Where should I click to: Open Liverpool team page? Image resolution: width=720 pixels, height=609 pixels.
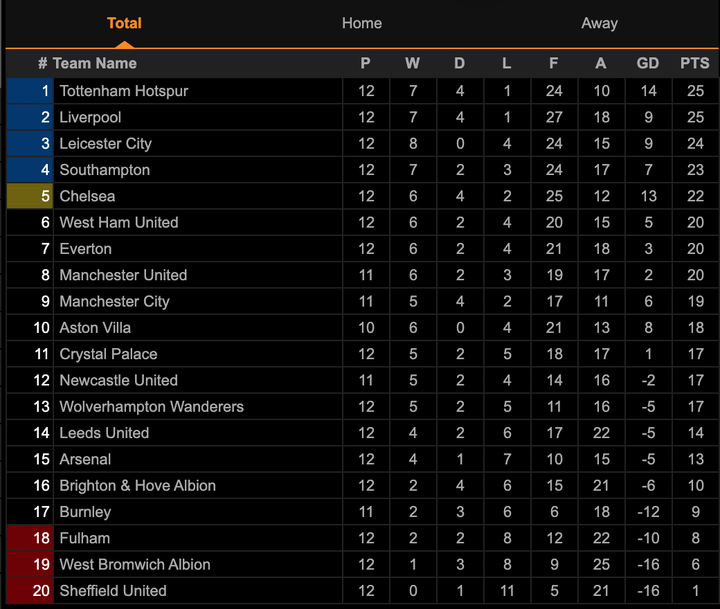pyautogui.click(x=90, y=117)
